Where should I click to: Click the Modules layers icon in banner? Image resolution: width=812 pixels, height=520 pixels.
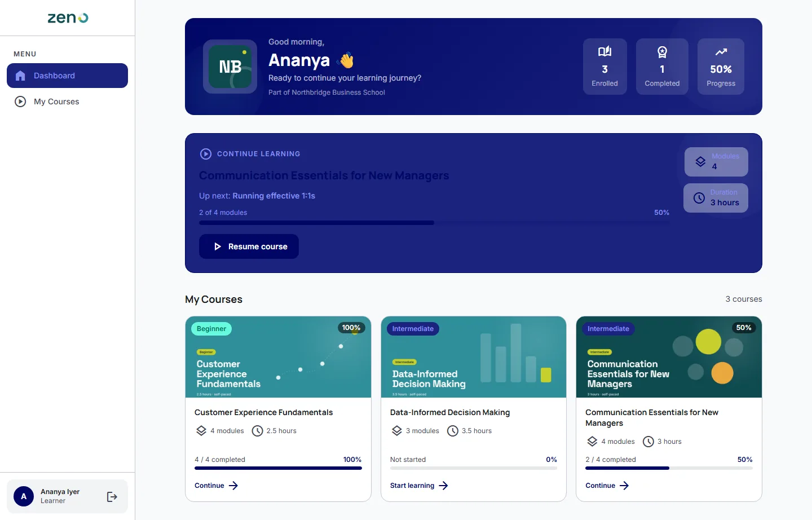(700, 161)
